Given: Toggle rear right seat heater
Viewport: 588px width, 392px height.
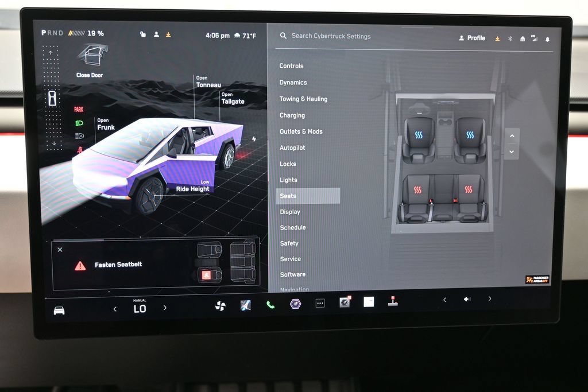Looking at the screenshot, I should click(x=469, y=189).
